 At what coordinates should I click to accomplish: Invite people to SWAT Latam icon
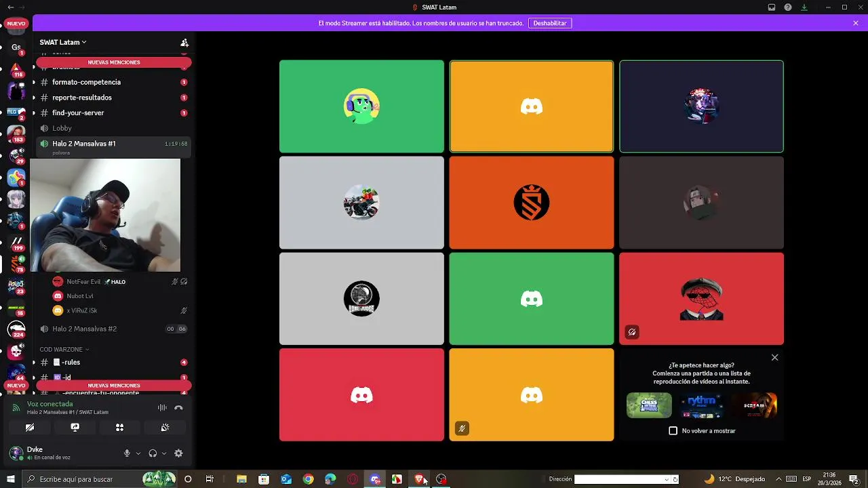click(x=184, y=42)
